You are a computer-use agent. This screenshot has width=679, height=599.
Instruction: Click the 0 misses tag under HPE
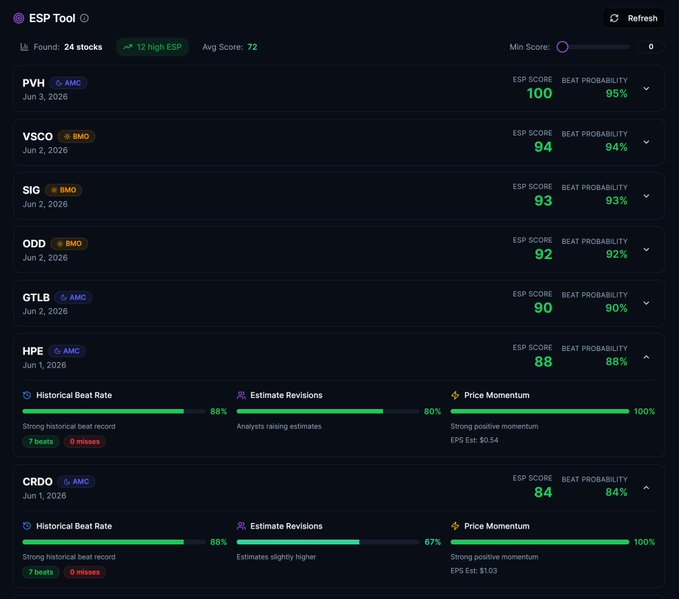[85, 441]
